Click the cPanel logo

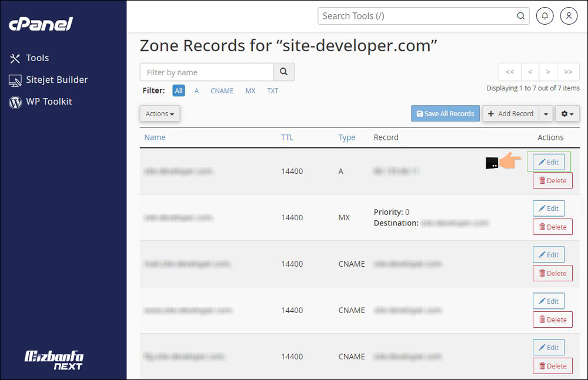click(x=41, y=24)
